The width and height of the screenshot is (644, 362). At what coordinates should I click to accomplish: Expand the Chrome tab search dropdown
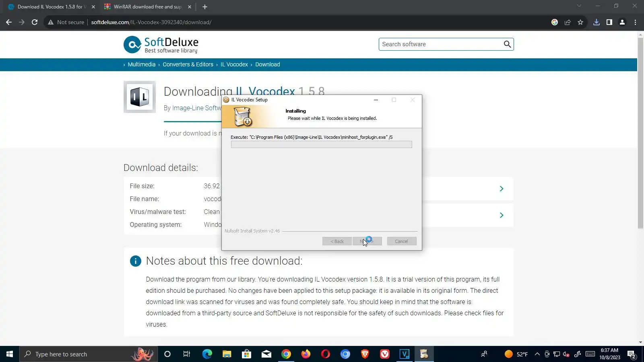(579, 6)
